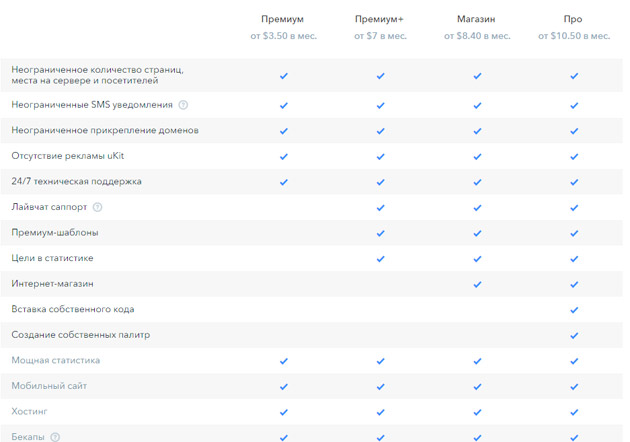Click Мобильный сайт label
This screenshot has height=442, width=630.
[x=49, y=386]
